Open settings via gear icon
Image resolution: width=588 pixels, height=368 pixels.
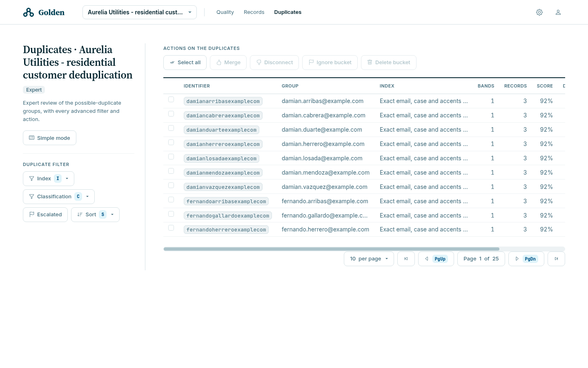[x=539, y=12]
